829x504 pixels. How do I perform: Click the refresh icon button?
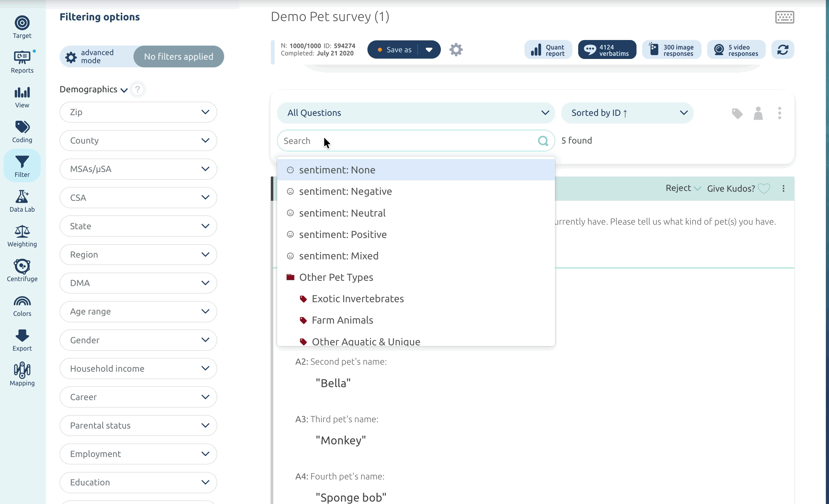coord(783,49)
